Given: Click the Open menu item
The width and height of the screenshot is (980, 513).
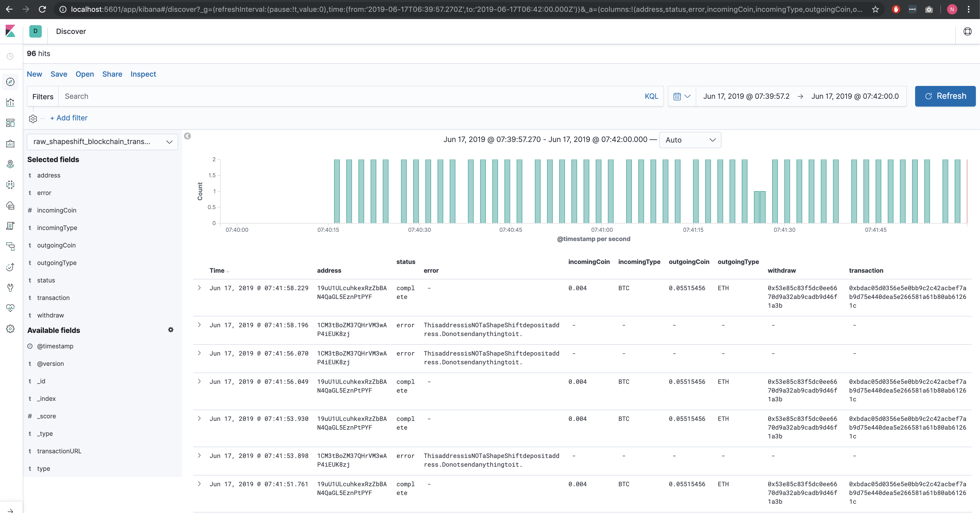Looking at the screenshot, I should [x=85, y=74].
